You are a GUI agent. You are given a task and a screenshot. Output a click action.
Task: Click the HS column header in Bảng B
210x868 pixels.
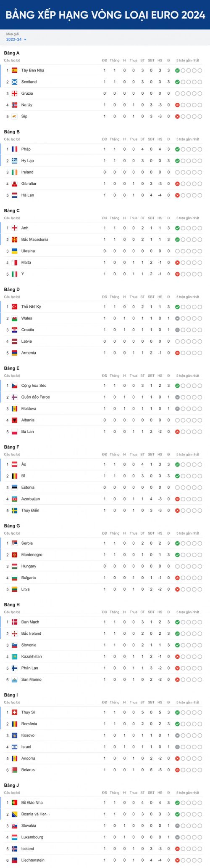(x=160, y=139)
